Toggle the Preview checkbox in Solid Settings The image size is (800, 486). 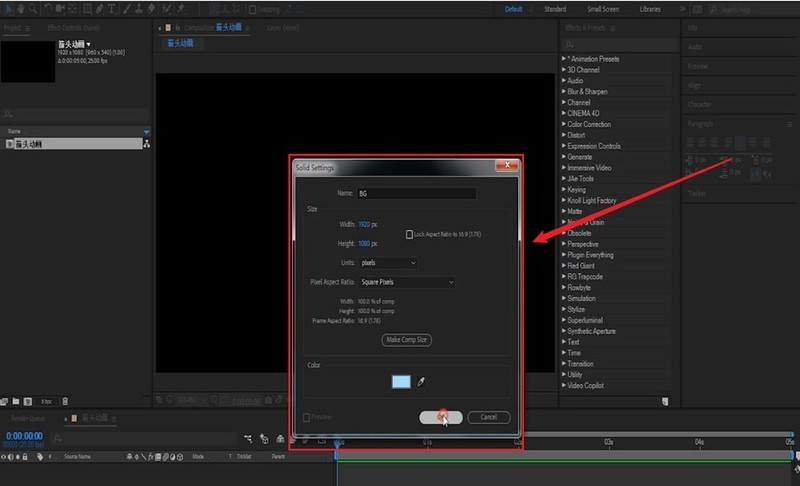(x=307, y=417)
